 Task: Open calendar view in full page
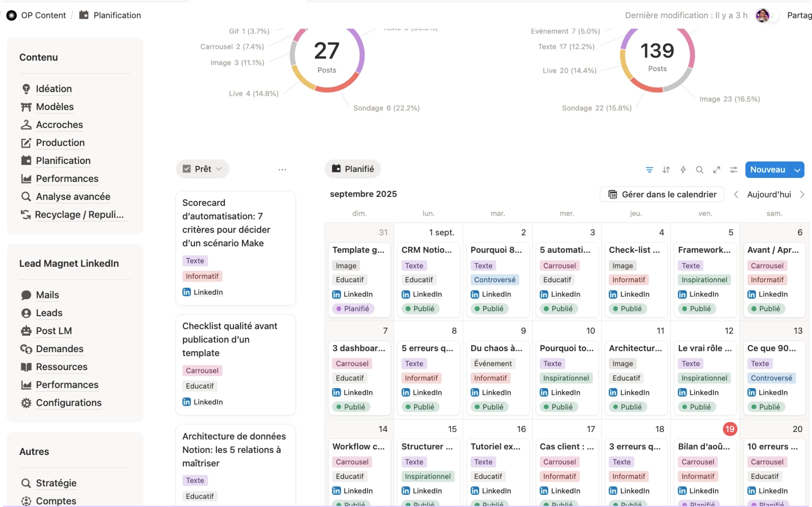716,170
